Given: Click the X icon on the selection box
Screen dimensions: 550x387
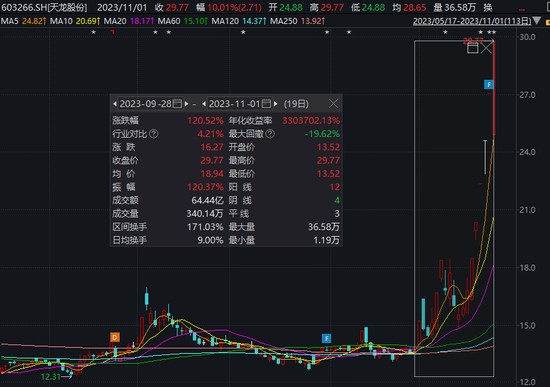Looking at the screenshot, I should tap(486, 48).
